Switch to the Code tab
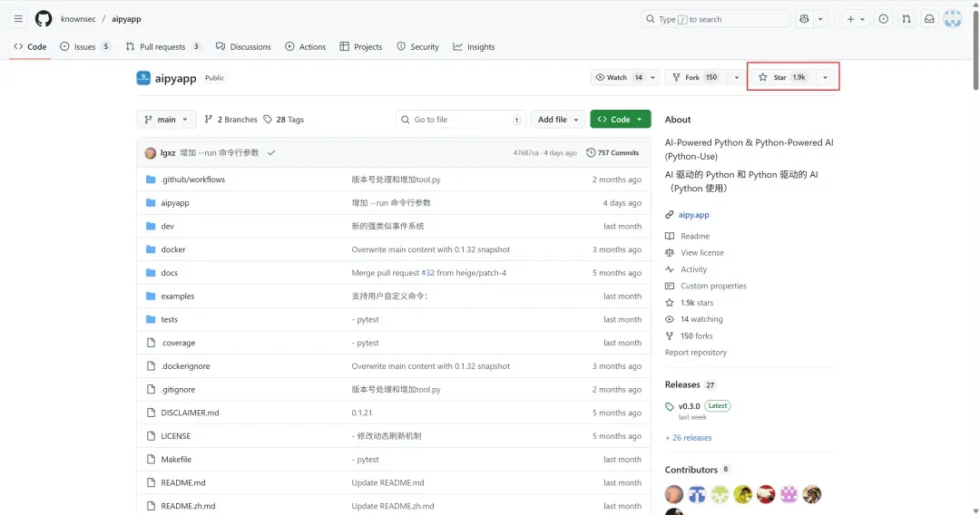The height and width of the screenshot is (515, 980). click(x=30, y=47)
